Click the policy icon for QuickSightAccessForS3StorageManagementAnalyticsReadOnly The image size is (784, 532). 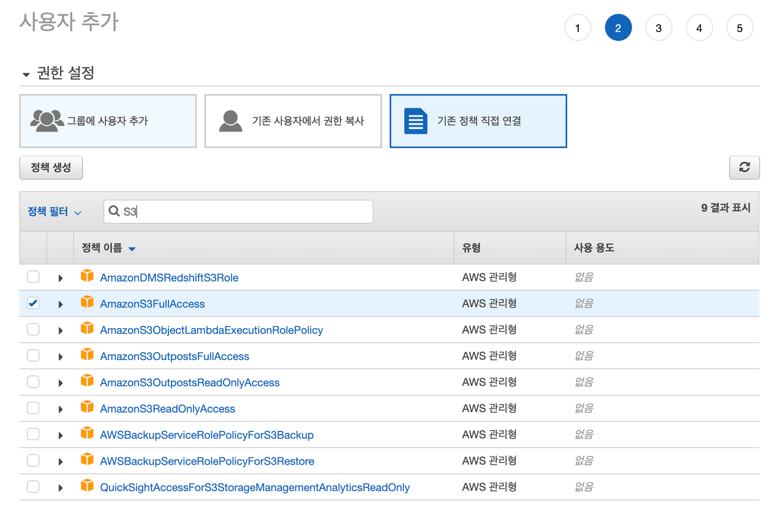(88, 487)
